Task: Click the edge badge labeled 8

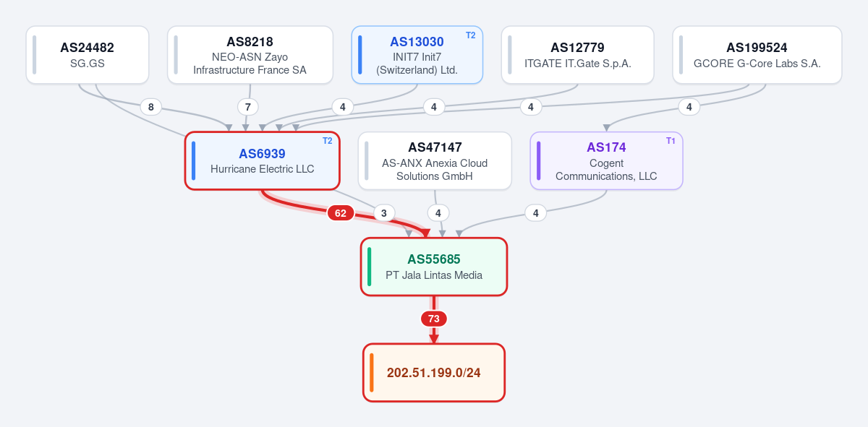Action: pyautogui.click(x=150, y=107)
